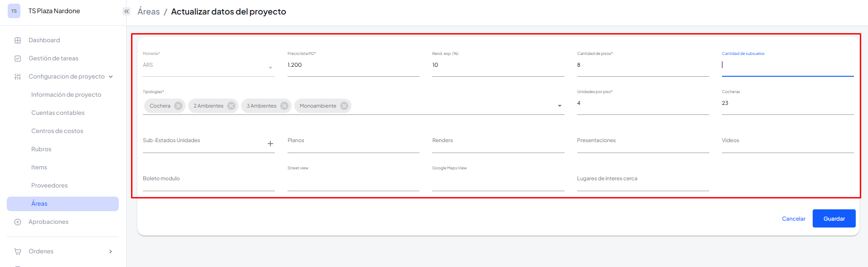Focus the Precio lista M2 field
Viewport: 868px width, 267px height.
point(353,65)
